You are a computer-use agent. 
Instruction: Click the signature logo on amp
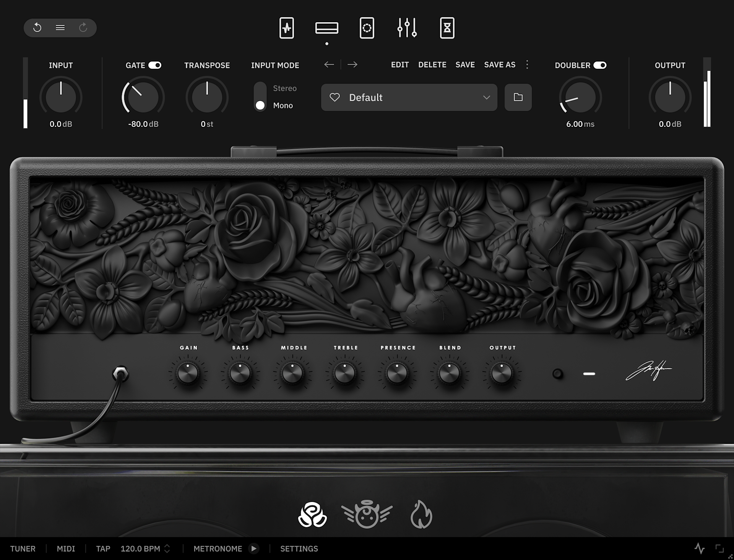click(649, 371)
